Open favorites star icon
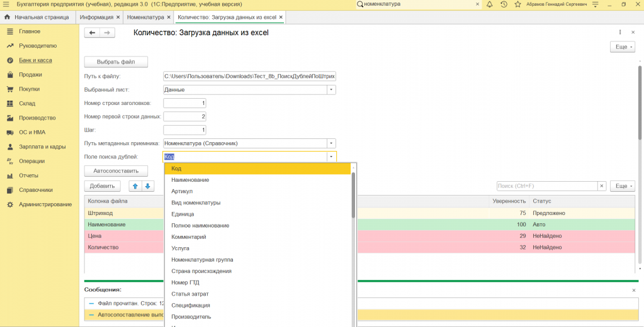The height and width of the screenshot is (327, 644). pos(518,4)
